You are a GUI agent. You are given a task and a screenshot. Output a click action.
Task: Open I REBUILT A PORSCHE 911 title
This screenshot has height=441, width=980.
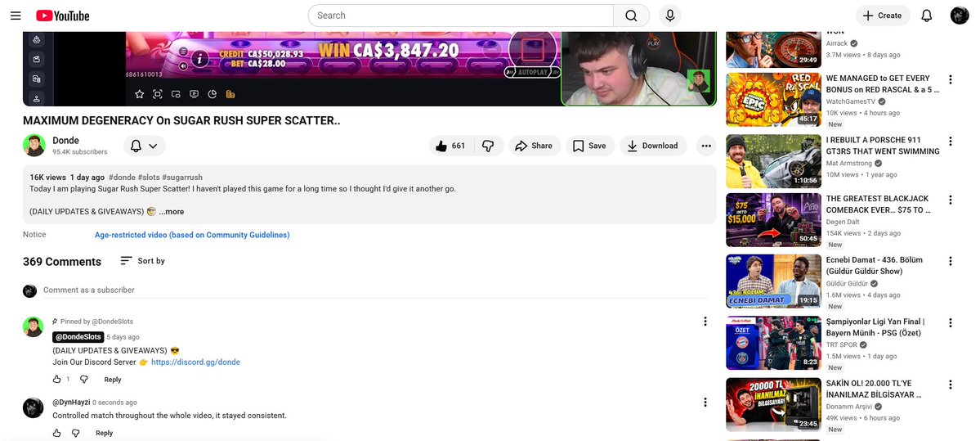coord(883,145)
